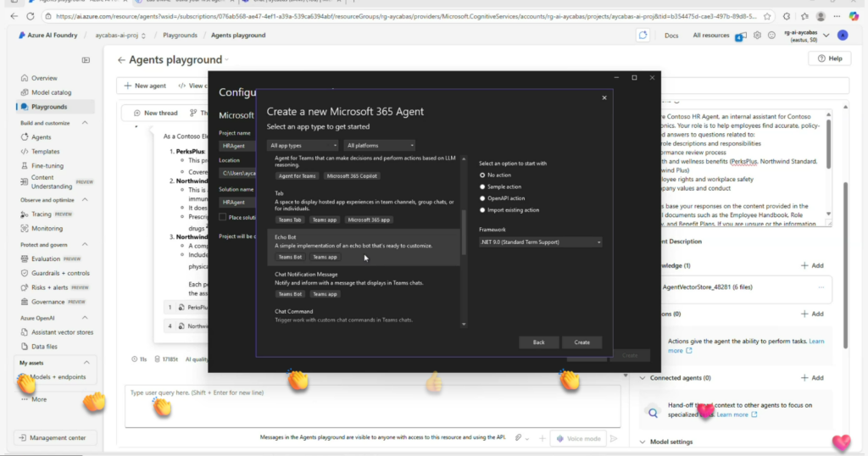868x456 pixels.
Task: Open Monitoring in the sidebar
Action: point(47,229)
